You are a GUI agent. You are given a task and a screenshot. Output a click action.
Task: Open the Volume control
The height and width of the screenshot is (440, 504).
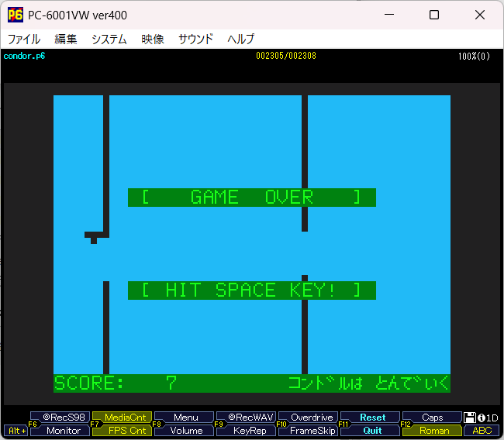pos(186,431)
